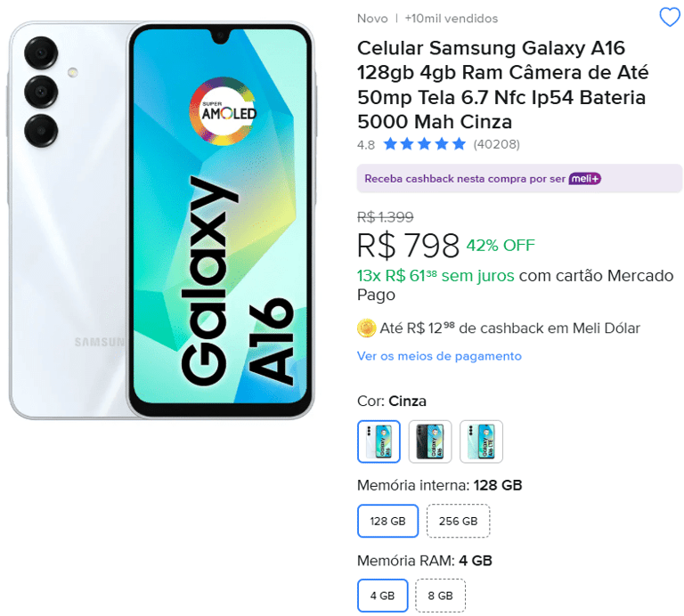Click the five-star rating icons
The height and width of the screenshot is (616, 684).
coord(424,144)
